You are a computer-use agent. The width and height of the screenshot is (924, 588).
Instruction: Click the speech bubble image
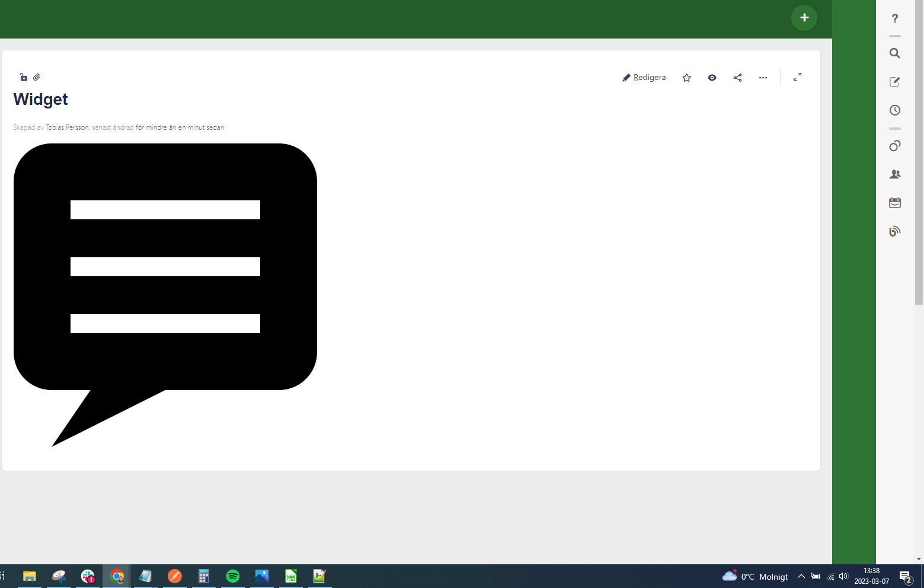pyautogui.click(x=165, y=295)
